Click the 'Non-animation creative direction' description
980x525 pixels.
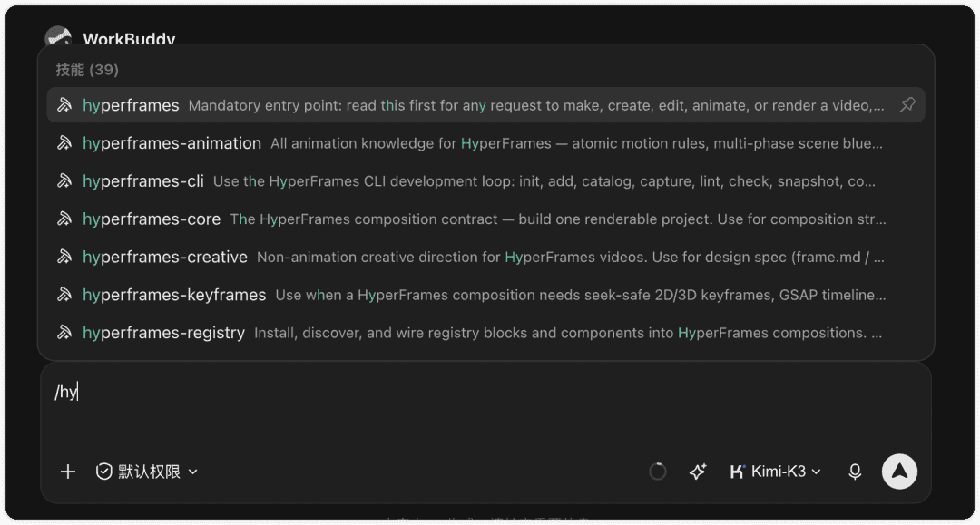571,257
